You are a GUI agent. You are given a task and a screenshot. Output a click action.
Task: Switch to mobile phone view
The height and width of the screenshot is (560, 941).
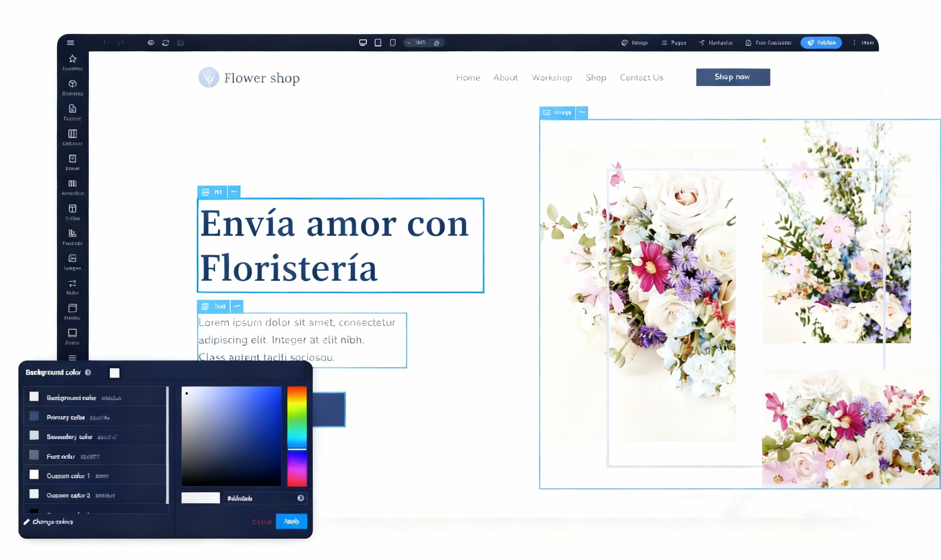393,43
